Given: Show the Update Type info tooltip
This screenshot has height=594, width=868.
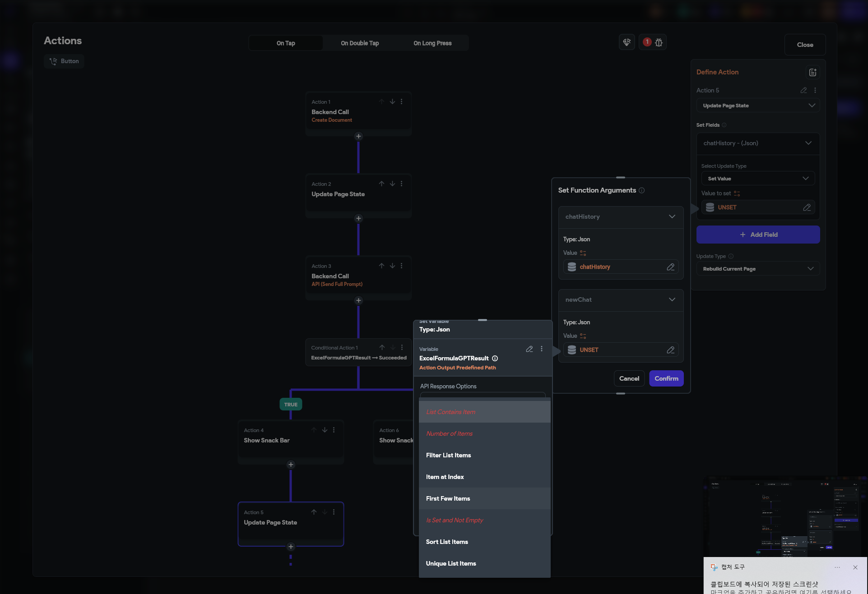Looking at the screenshot, I should (x=731, y=256).
